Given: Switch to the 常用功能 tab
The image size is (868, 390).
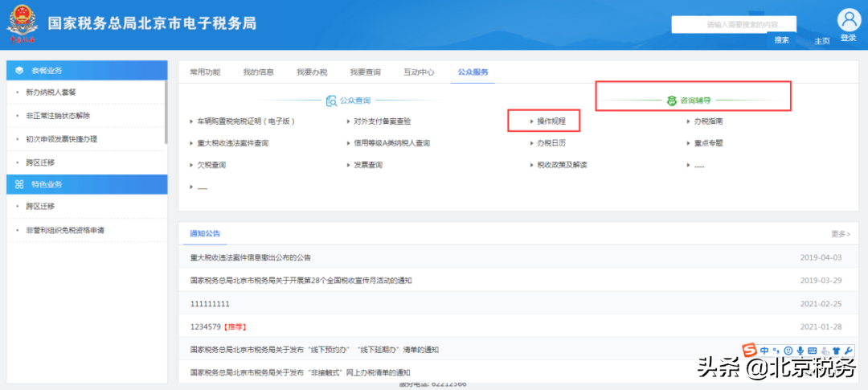Looking at the screenshot, I should [205, 72].
